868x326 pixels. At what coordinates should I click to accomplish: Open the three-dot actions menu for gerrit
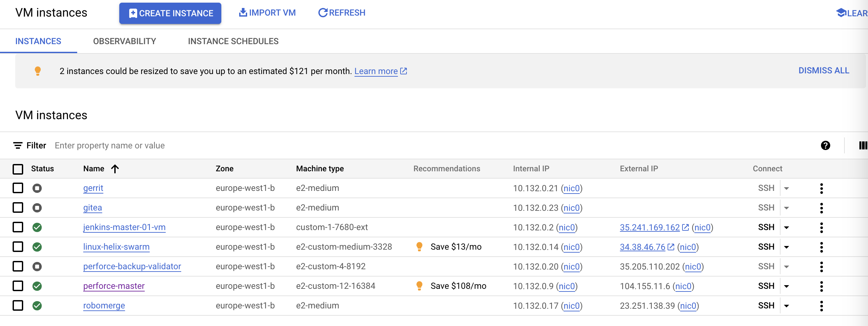tap(822, 188)
